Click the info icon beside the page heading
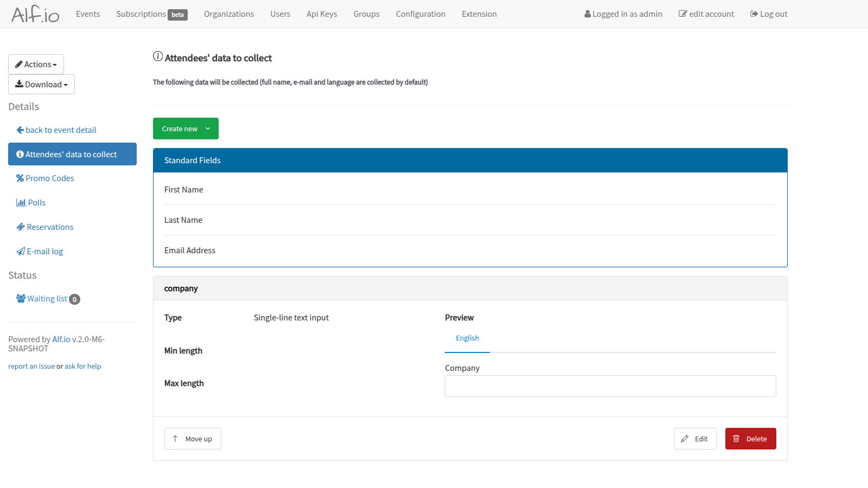The height and width of the screenshot is (488, 868). [158, 56]
